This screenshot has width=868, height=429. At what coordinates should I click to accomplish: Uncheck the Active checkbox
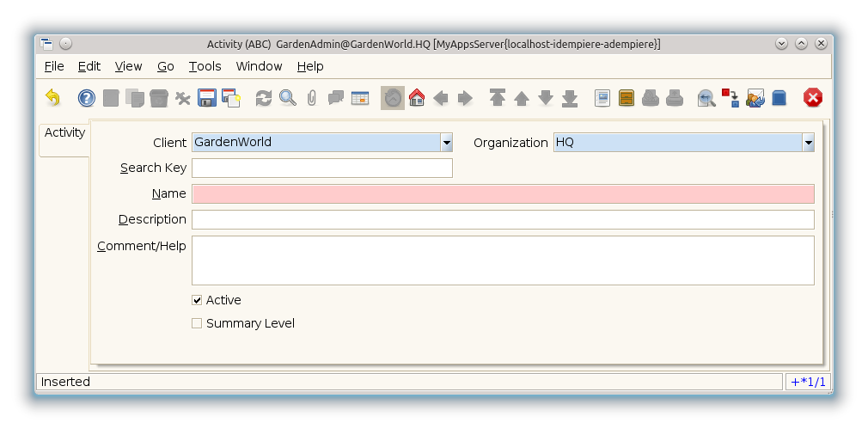(x=197, y=300)
